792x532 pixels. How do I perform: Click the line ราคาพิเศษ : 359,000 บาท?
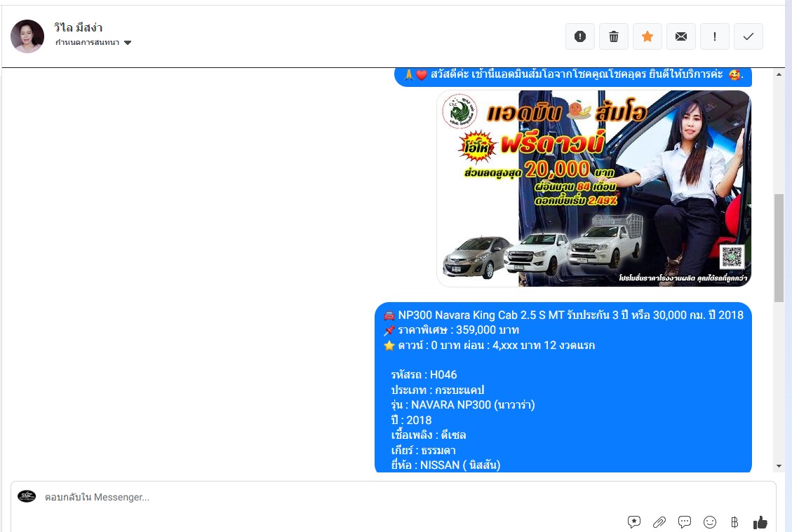[458, 330]
